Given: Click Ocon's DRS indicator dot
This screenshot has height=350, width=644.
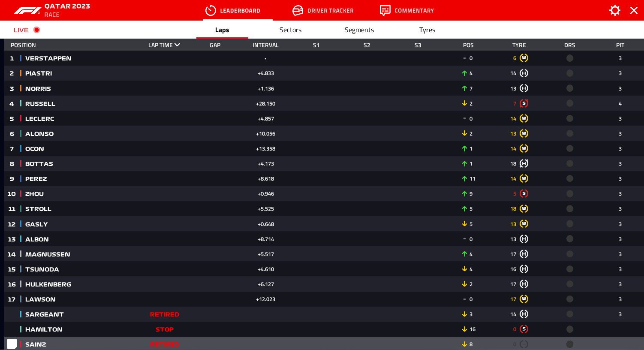Looking at the screenshot, I should point(570,148).
